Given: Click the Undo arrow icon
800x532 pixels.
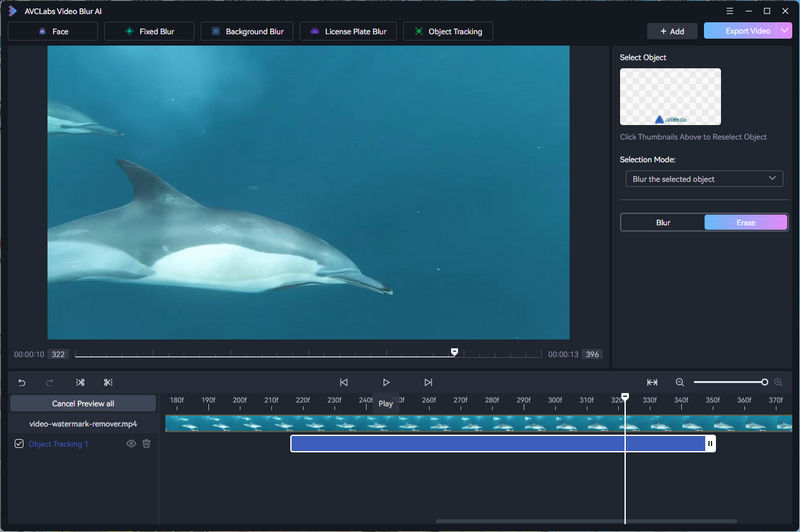Looking at the screenshot, I should [x=21, y=382].
